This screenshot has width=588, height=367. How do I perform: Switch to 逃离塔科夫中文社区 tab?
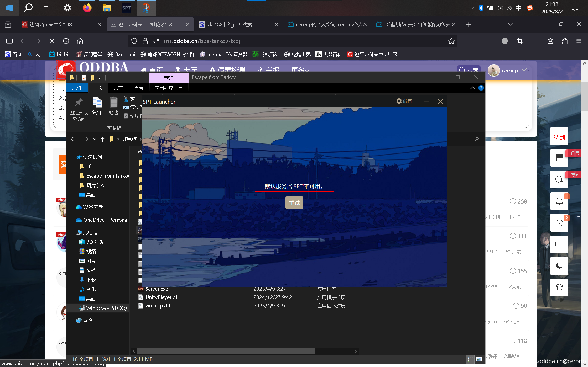click(x=61, y=25)
